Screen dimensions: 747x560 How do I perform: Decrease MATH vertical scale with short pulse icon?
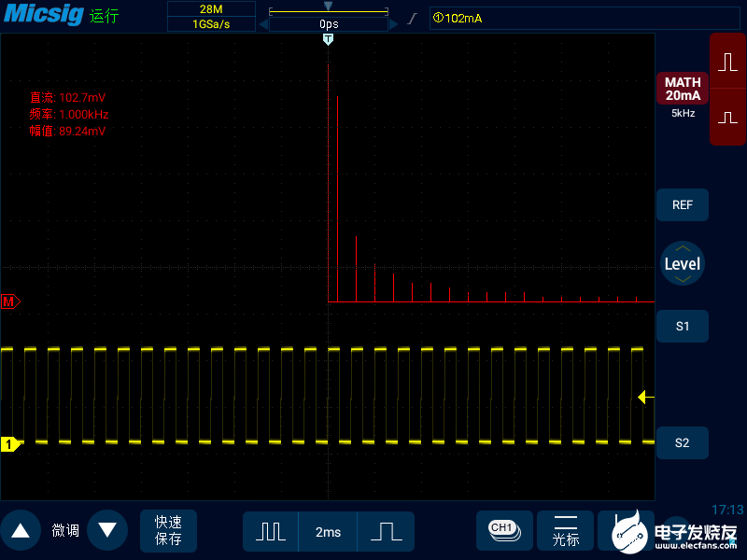pyautogui.click(x=727, y=118)
